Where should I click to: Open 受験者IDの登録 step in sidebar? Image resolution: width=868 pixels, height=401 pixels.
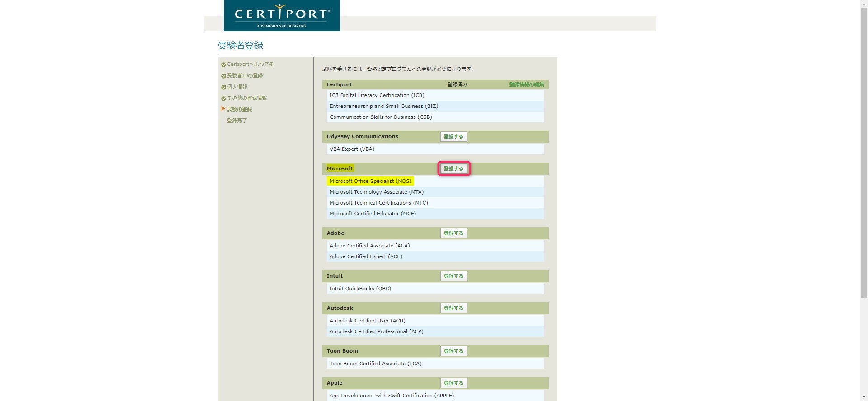pyautogui.click(x=245, y=75)
